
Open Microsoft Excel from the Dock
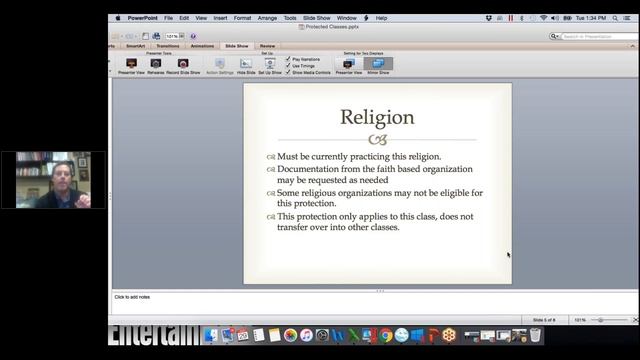(x=353, y=336)
